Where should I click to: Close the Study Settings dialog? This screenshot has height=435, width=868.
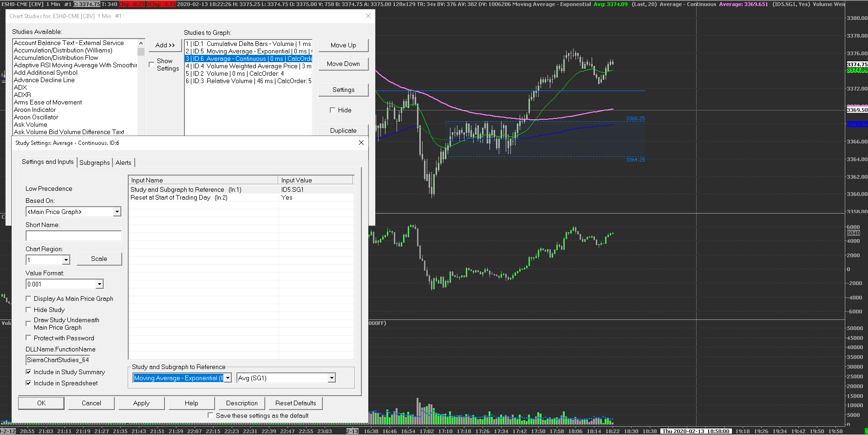coord(361,143)
